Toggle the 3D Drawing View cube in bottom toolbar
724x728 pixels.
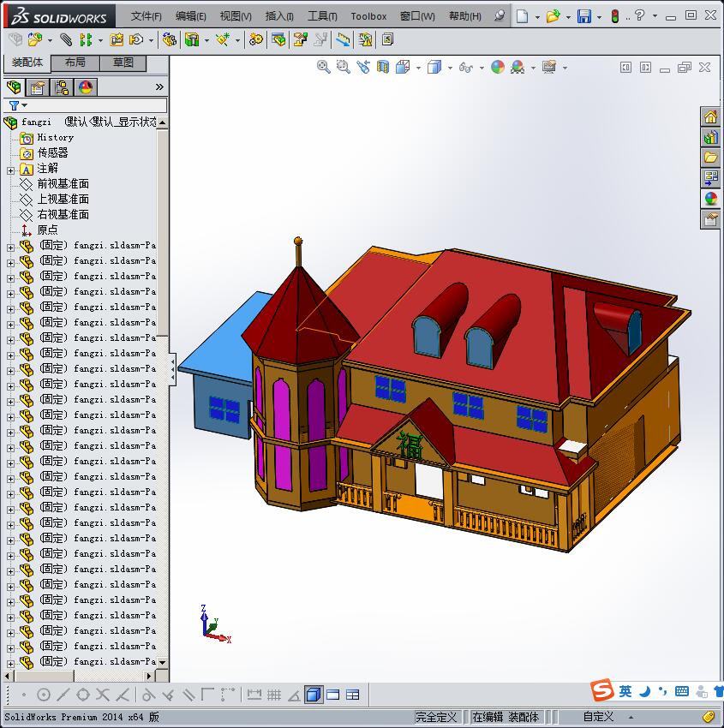point(314,695)
